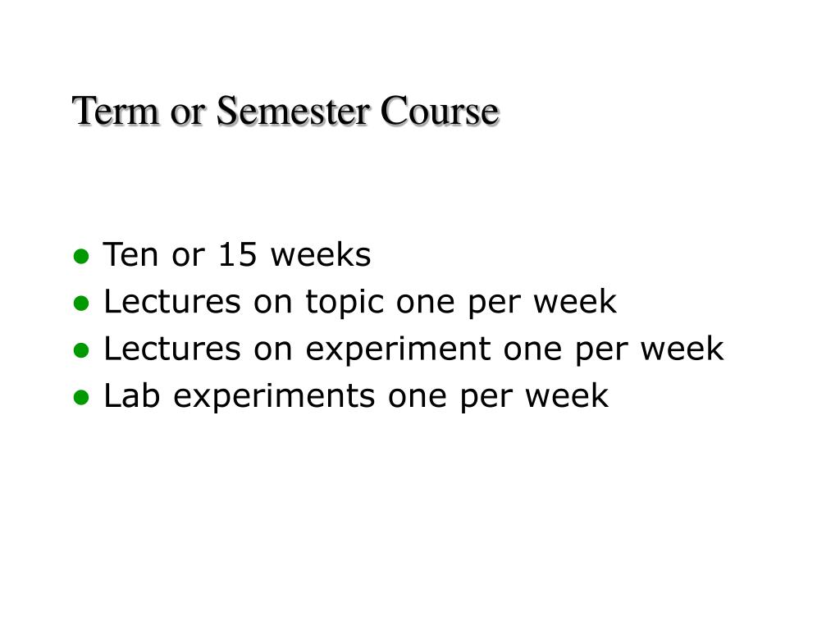Select 'Lectures on experiment one per week' text

click(413, 349)
